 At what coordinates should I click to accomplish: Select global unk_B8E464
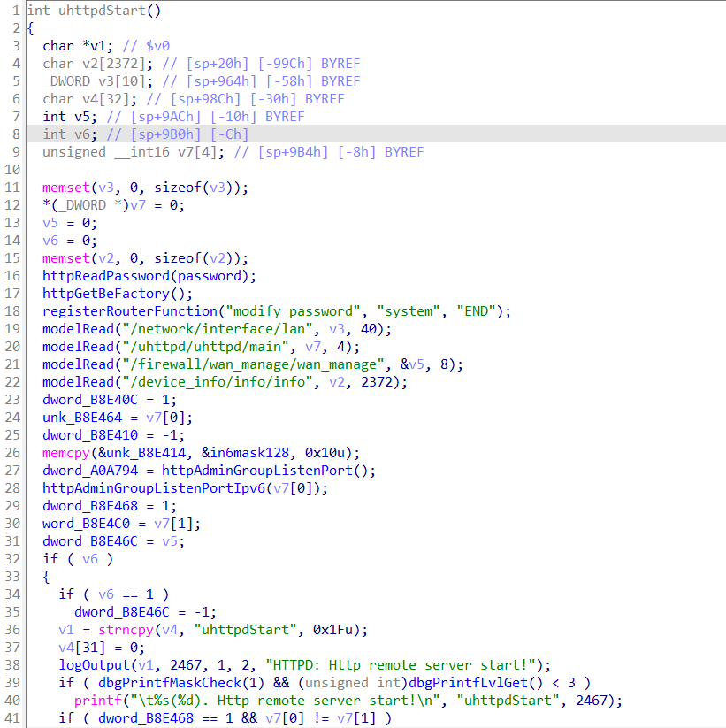click(82, 418)
